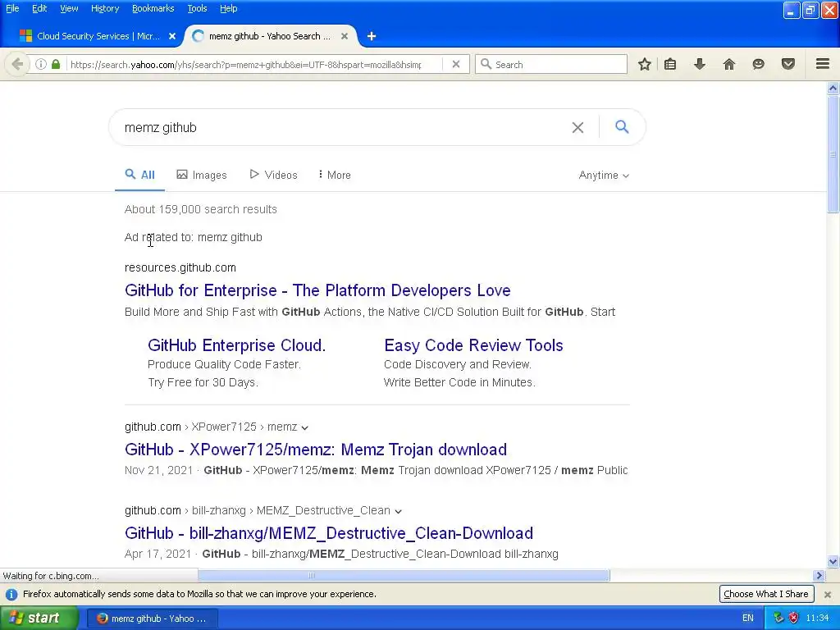Open XPower7125/memz Memz Trojan download link
Viewport: 840px width, 630px height.
pyautogui.click(x=316, y=450)
